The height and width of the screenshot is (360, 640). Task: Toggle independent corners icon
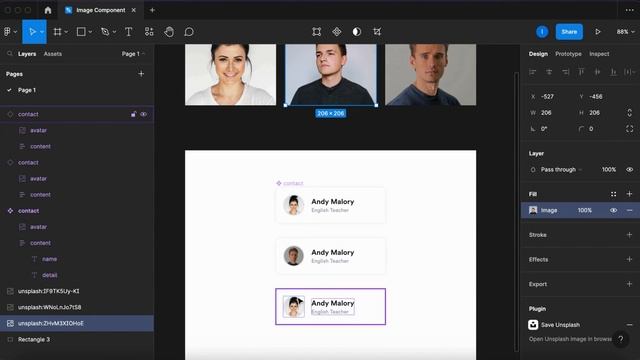[629, 129]
